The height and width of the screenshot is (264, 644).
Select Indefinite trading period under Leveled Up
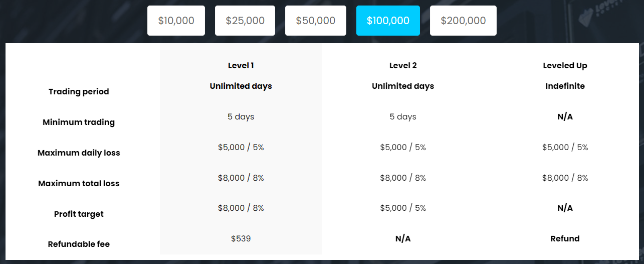pos(565,86)
